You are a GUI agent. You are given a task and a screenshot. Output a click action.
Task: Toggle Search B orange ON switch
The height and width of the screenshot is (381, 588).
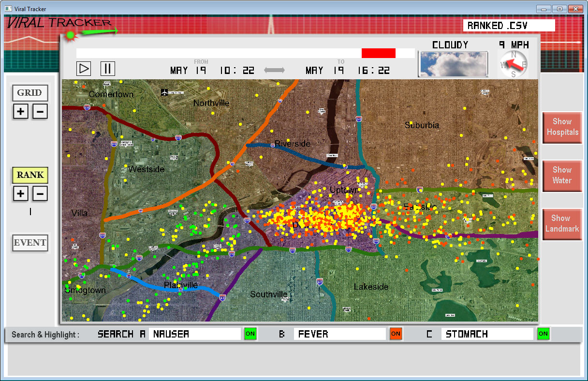[x=396, y=334]
